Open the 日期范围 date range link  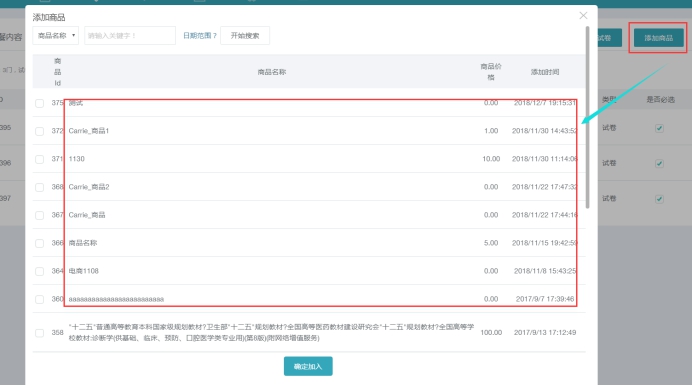[x=199, y=36]
